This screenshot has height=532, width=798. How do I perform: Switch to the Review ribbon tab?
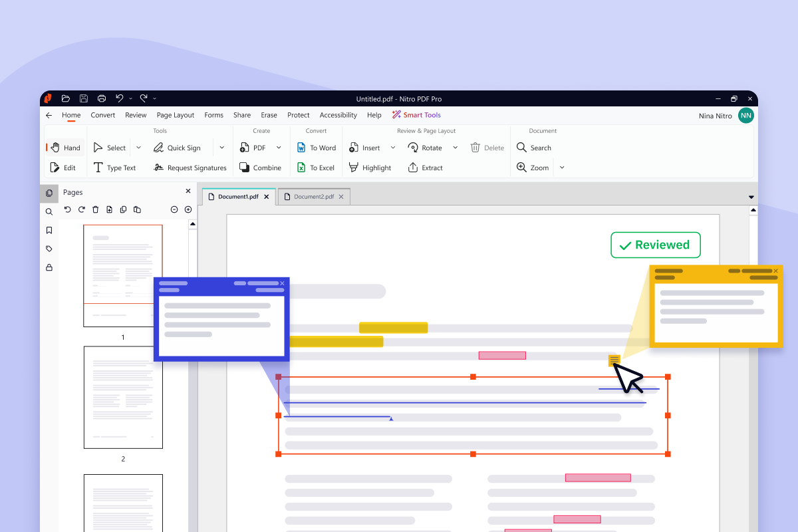[136, 115]
